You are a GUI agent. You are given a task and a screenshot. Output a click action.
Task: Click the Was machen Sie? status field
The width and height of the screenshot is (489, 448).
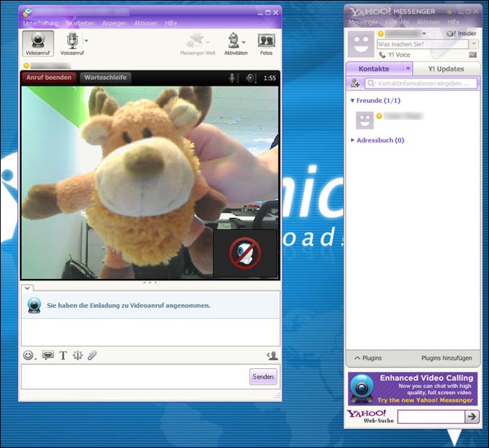coord(423,45)
